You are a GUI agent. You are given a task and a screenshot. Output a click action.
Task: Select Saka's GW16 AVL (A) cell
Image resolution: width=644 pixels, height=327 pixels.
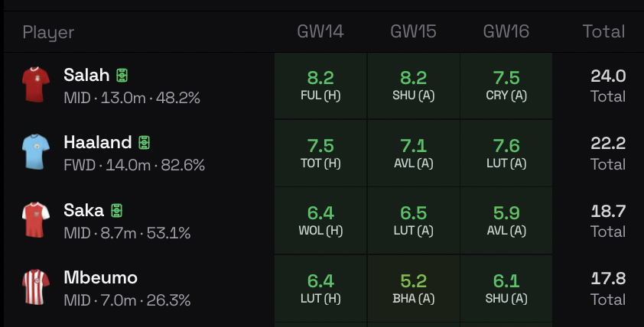[506, 220]
